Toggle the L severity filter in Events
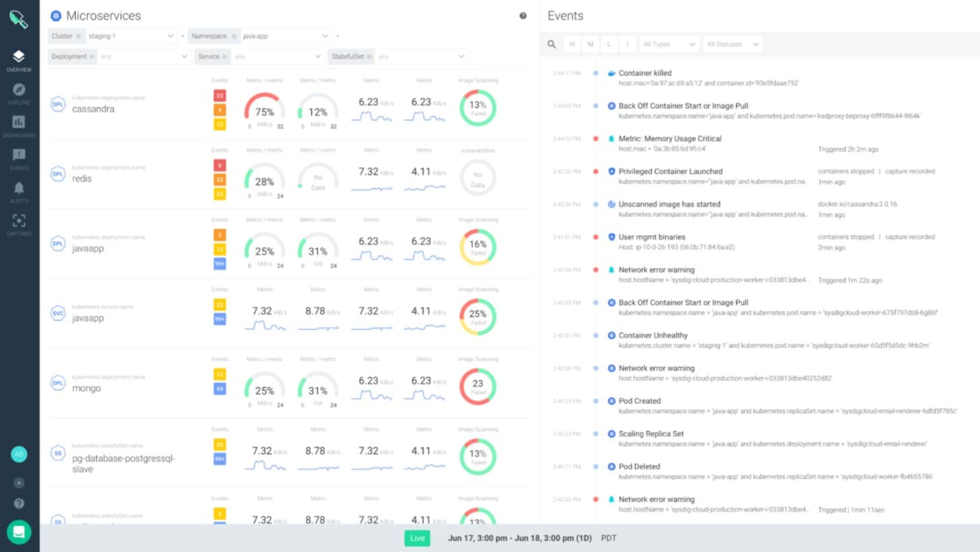 pyautogui.click(x=609, y=44)
